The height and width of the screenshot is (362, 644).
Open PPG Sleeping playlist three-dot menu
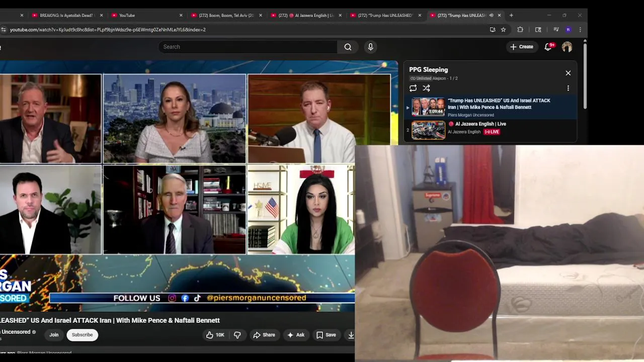(568, 88)
